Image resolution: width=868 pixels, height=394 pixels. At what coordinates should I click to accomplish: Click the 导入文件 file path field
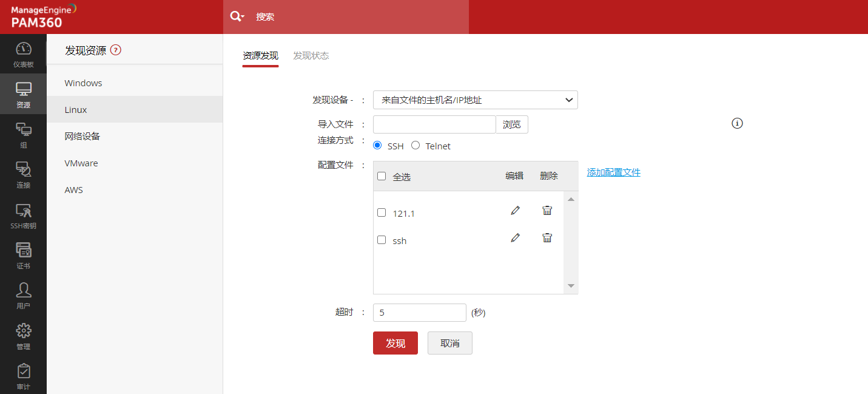[434, 124]
